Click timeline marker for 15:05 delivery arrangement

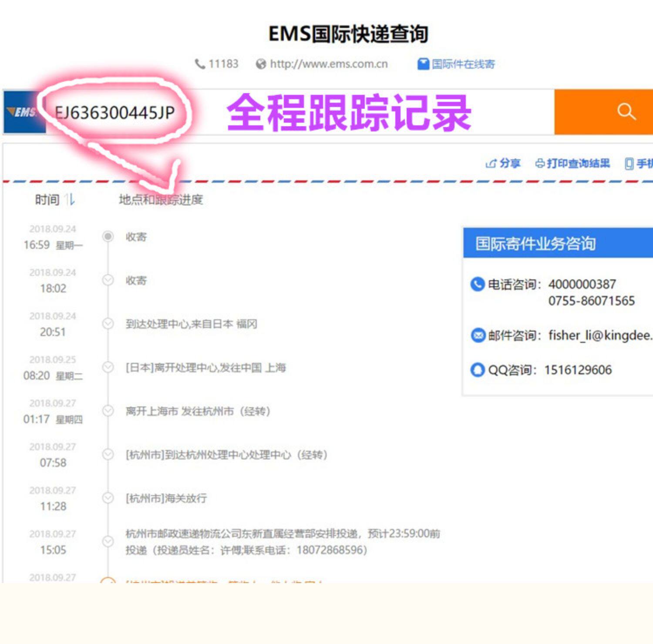pos(108,541)
